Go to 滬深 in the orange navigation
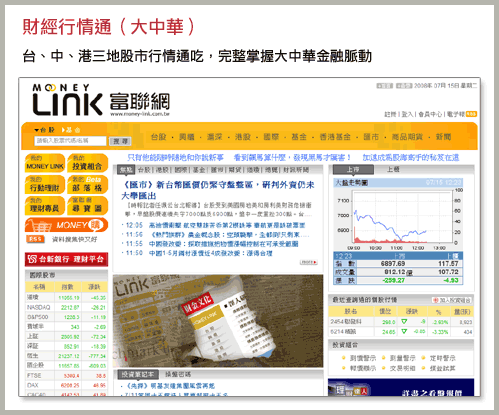The height and width of the screenshot is (415, 499). 215,137
